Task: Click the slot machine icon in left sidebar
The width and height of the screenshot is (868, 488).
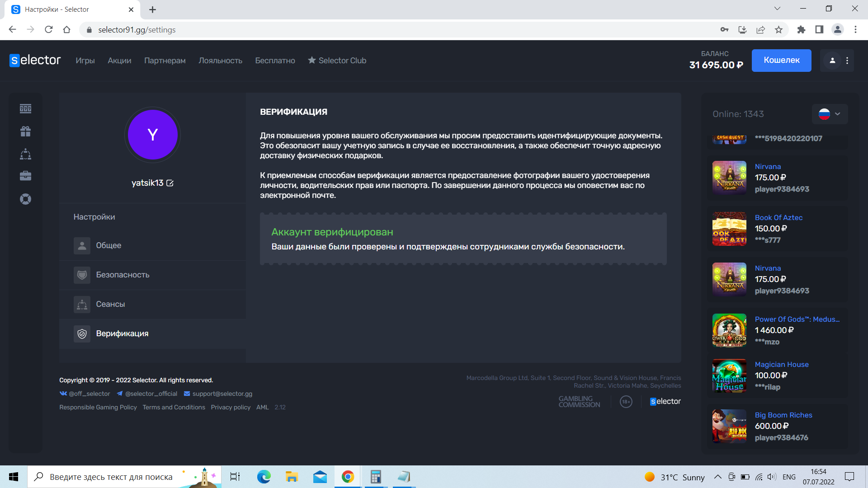Action: (x=25, y=108)
